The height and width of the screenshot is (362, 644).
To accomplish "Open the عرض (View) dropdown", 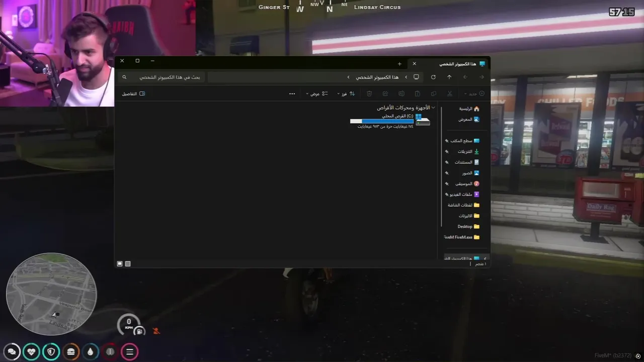I will coord(317,94).
